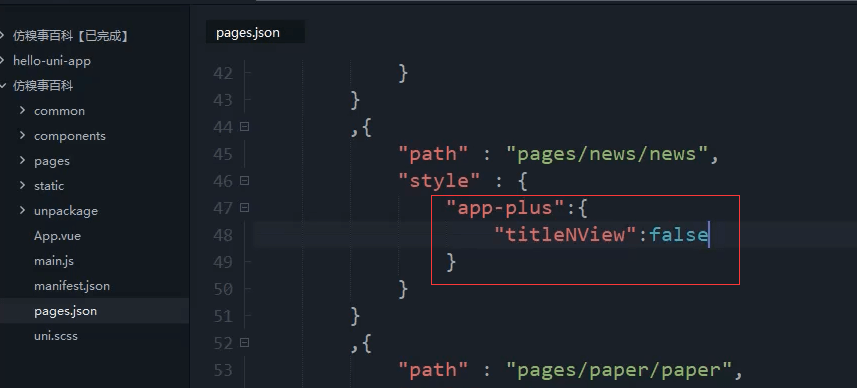Select the components folder name
857x388 pixels.
pyautogui.click(x=69, y=136)
